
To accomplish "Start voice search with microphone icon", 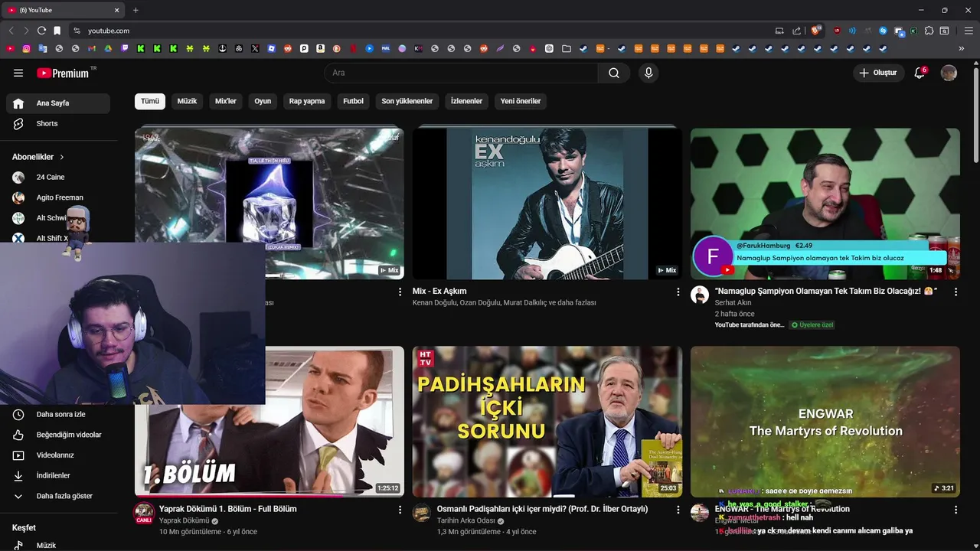I will [648, 73].
